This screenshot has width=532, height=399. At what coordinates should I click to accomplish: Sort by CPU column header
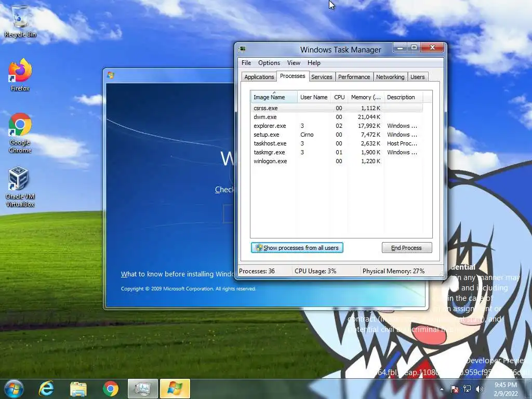click(339, 97)
